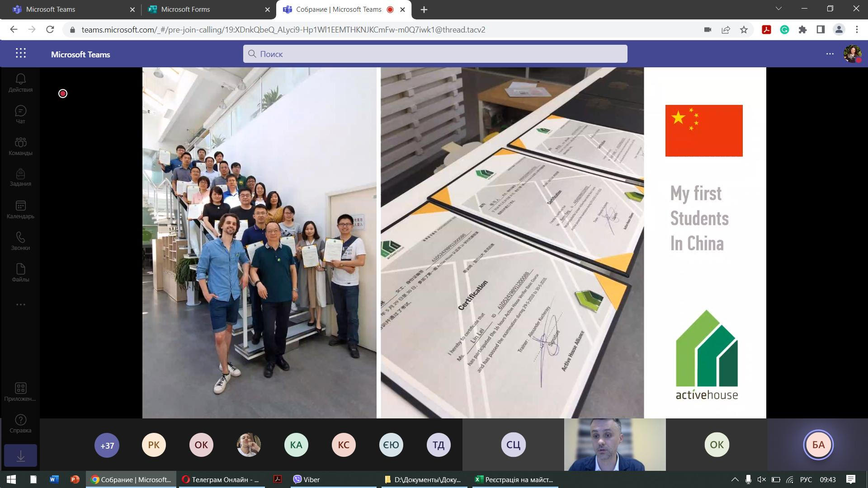The image size is (868, 488).
Task: Open Files (Файлы) in sidebar
Action: tap(20, 273)
